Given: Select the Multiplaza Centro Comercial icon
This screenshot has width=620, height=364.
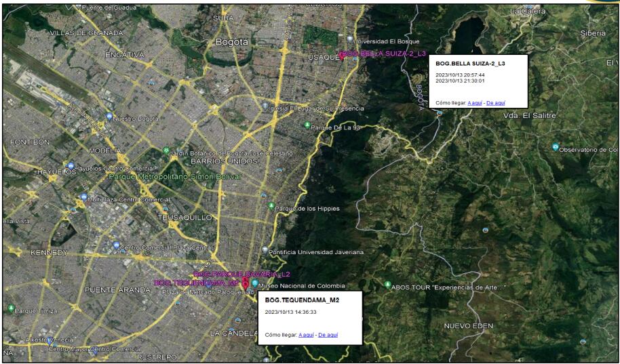Looking at the screenshot, I should pyautogui.click(x=83, y=197).
